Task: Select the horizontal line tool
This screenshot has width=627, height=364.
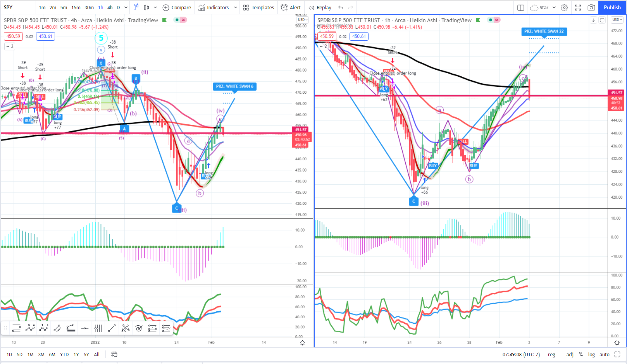Action: (84, 328)
